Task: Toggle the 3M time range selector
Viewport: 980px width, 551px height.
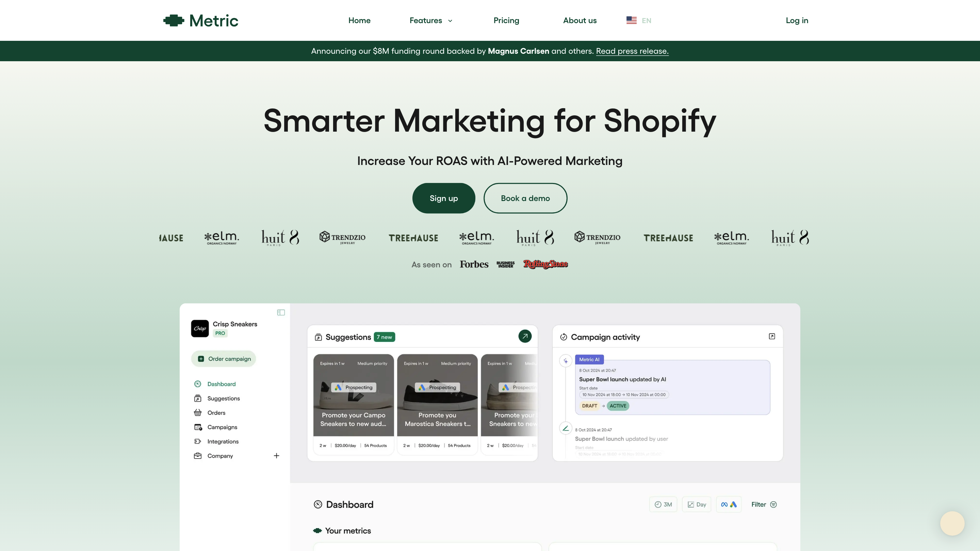Action: [663, 505]
